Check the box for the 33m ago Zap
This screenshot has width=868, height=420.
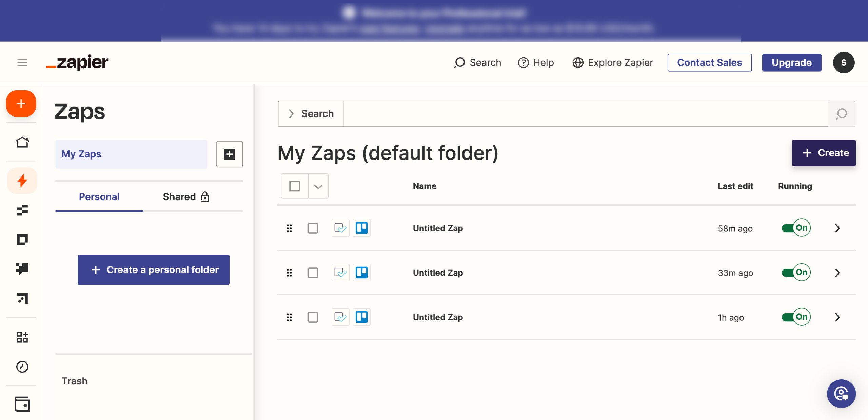313,273
